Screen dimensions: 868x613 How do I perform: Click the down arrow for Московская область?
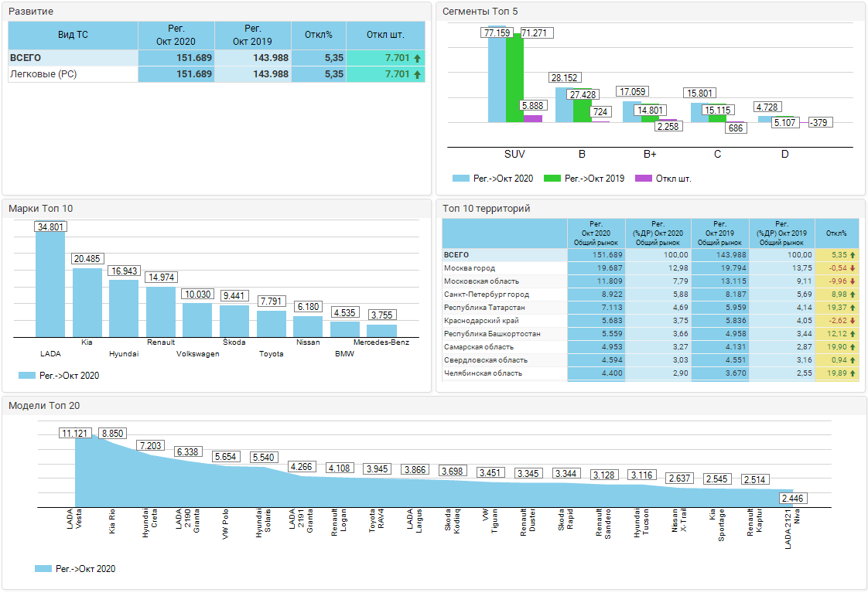(853, 281)
